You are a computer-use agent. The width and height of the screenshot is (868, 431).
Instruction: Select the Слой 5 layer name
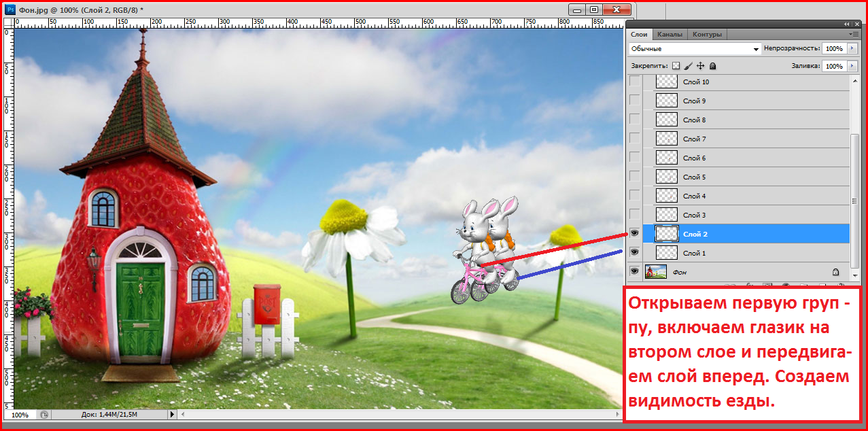click(x=695, y=177)
